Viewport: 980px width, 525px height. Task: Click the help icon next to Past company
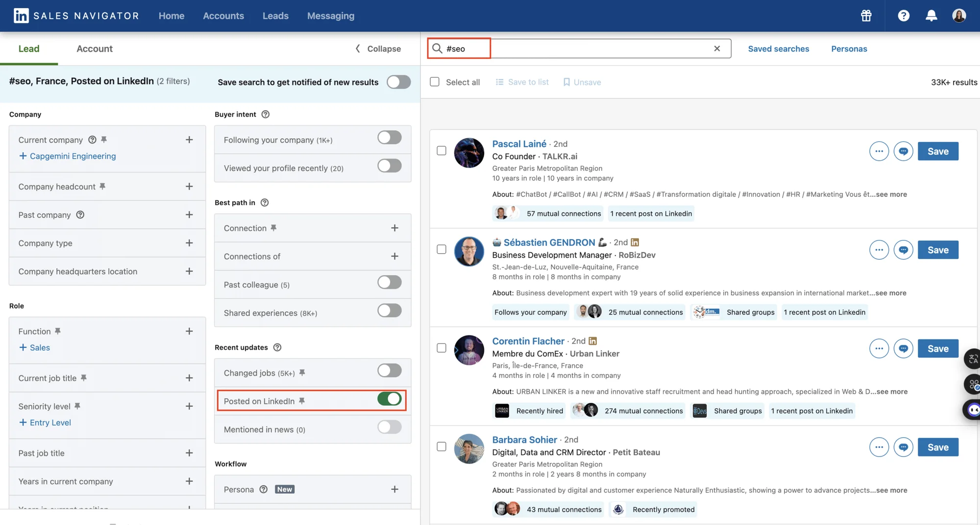[x=80, y=215]
